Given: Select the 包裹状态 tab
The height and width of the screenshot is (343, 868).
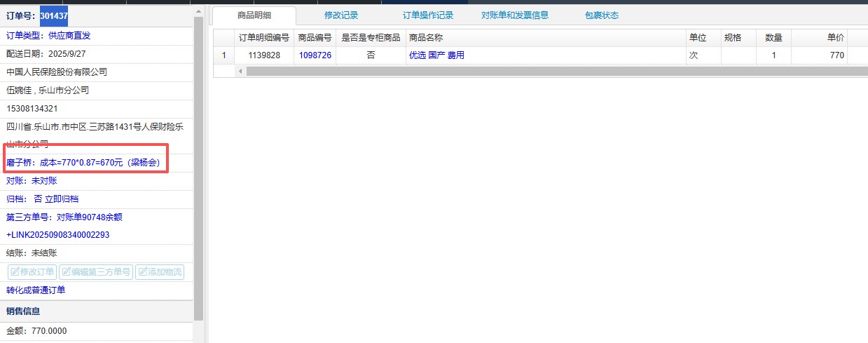Looking at the screenshot, I should 601,15.
